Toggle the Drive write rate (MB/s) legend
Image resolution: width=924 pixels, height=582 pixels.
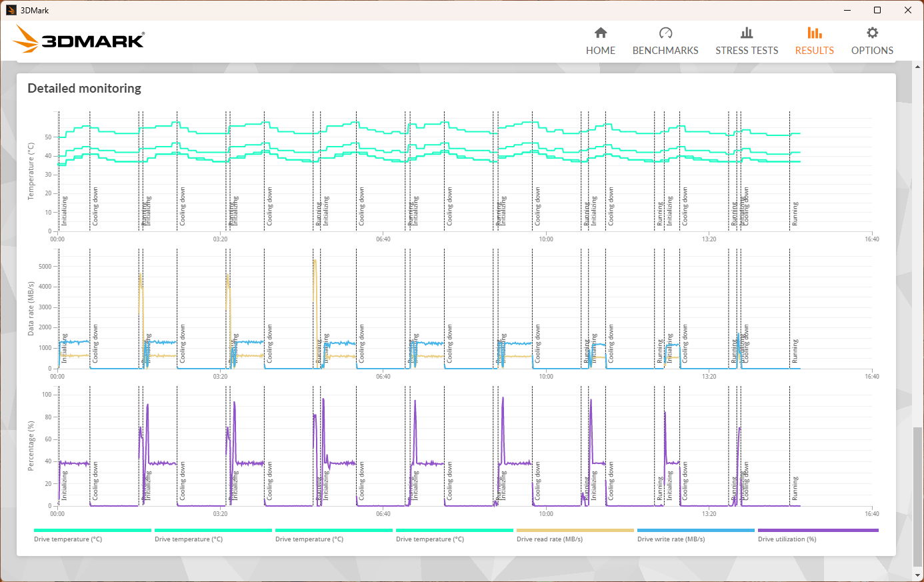pos(671,539)
